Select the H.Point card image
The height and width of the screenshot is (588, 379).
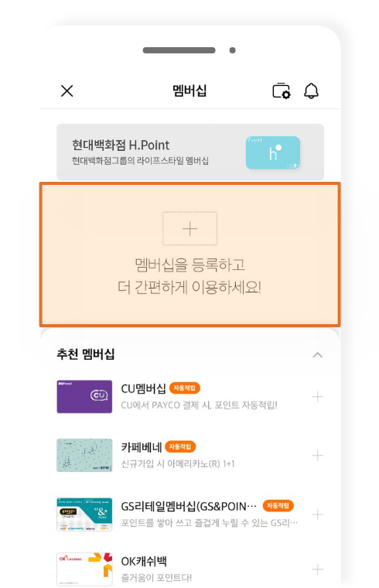pos(273,152)
